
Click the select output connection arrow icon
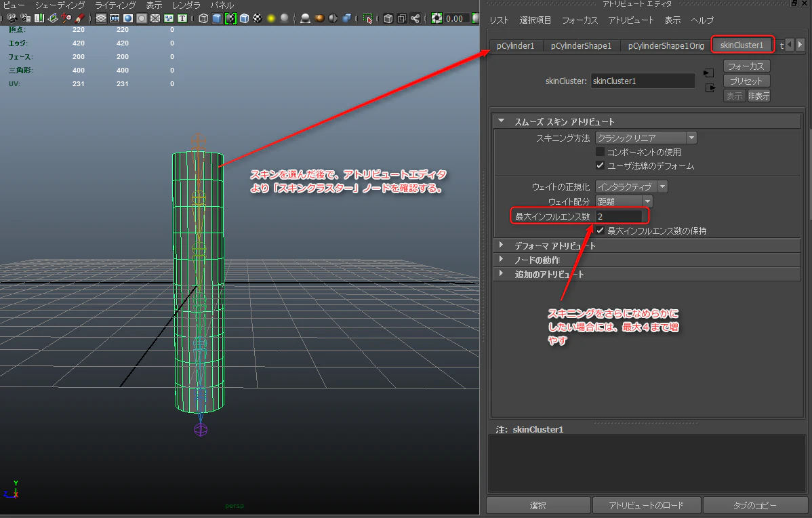click(710, 88)
